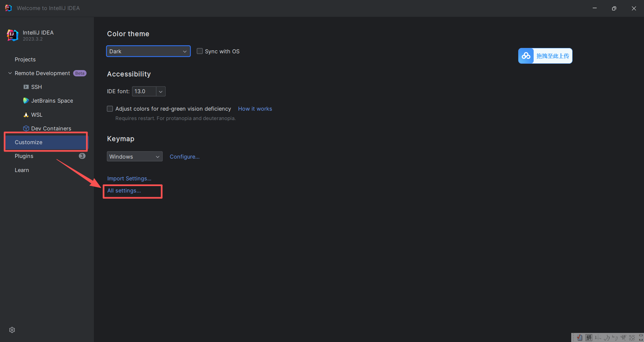
Task: Click the version text 2023.3.2
Action: (x=33, y=39)
